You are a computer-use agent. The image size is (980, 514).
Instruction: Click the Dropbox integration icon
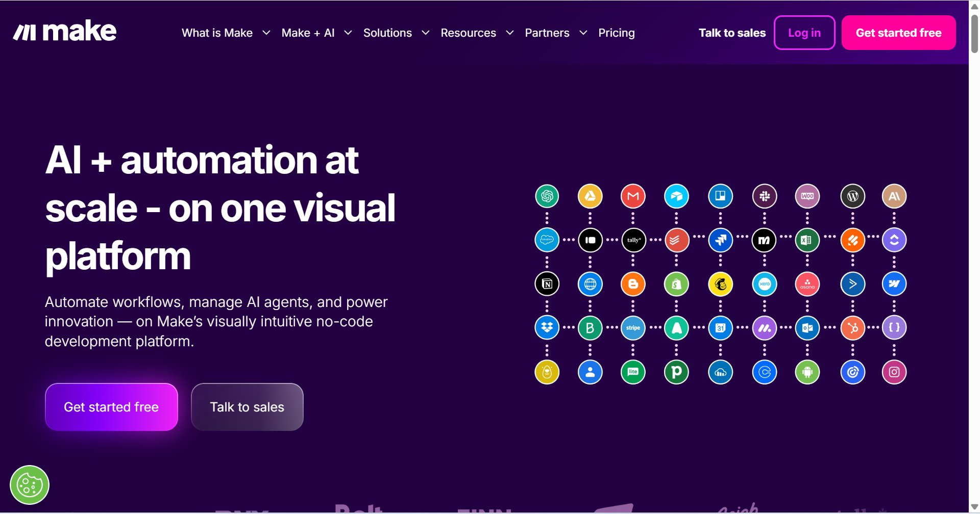tap(547, 328)
